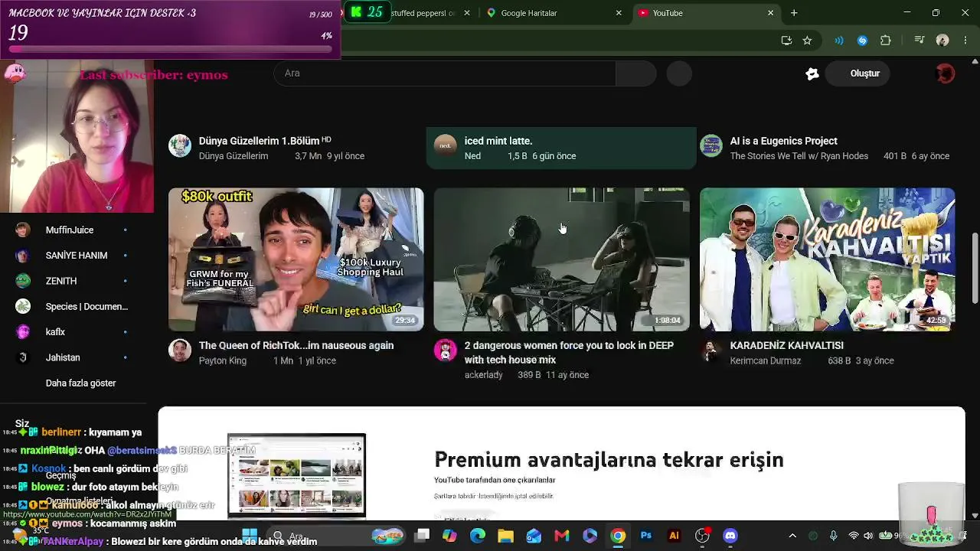The height and width of the screenshot is (551, 980).
Task: Close the YouTube tab
Action: point(771,13)
